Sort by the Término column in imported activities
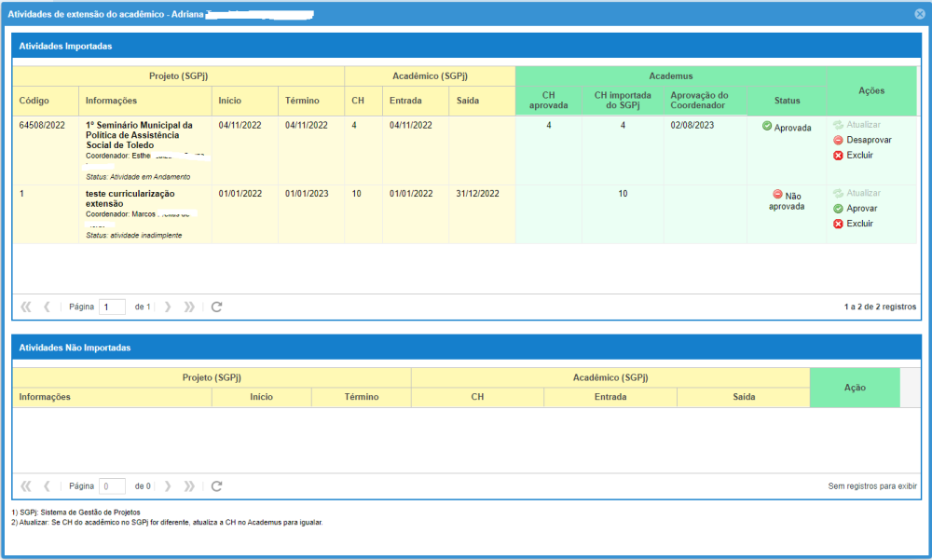 point(302,101)
